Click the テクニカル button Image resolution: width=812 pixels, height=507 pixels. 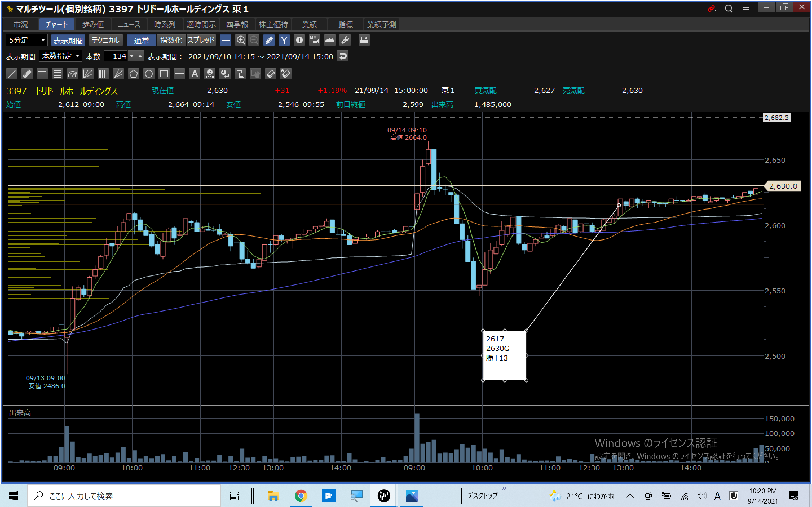[105, 40]
